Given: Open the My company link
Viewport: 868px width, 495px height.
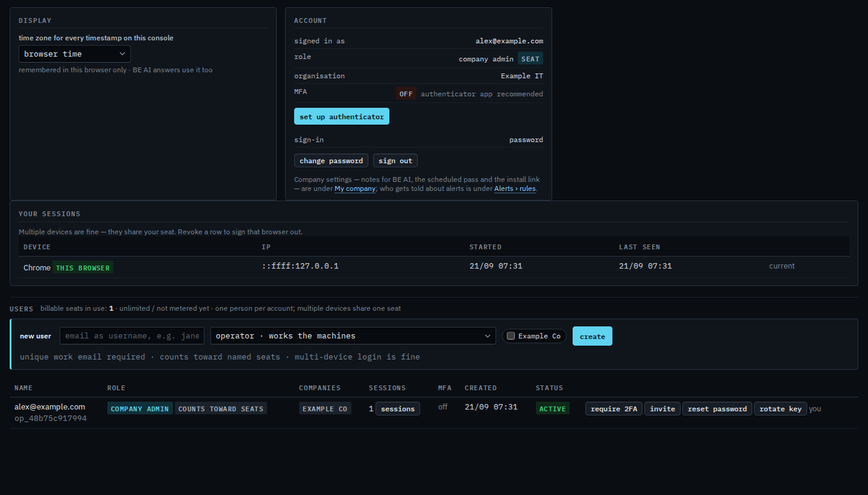Looking at the screenshot, I should [x=354, y=188].
